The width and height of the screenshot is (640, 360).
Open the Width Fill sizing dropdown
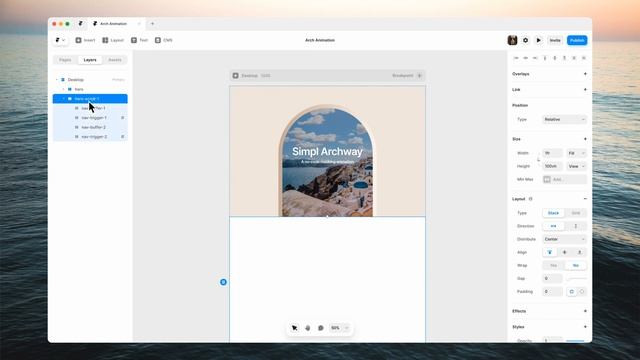(x=576, y=153)
